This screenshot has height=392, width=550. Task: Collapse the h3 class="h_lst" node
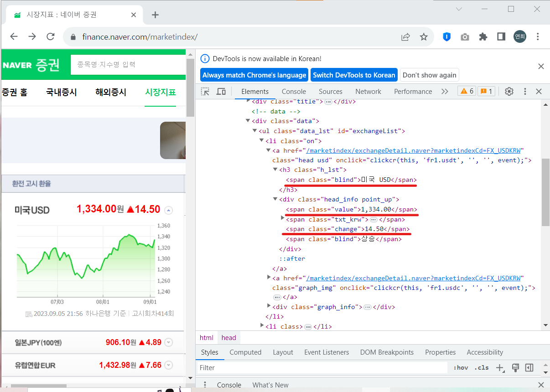[x=275, y=170]
